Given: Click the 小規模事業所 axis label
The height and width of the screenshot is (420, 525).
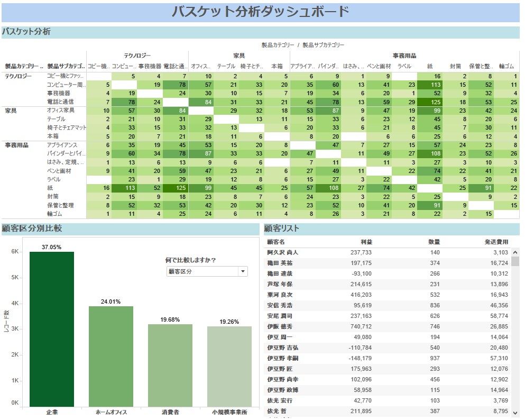Looking at the screenshot, I should (229, 412).
